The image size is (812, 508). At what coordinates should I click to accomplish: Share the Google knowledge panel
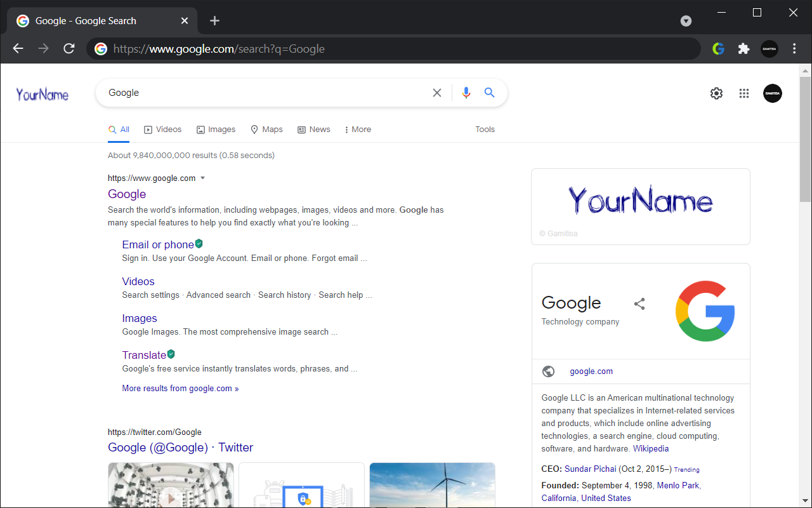pos(639,304)
